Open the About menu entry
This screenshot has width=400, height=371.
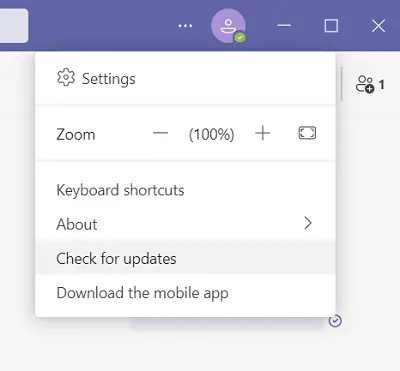point(185,224)
